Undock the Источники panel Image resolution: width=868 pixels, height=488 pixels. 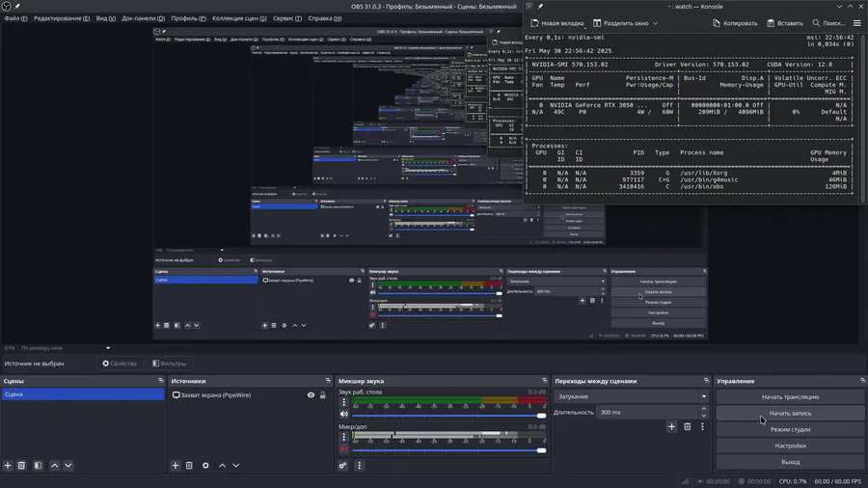[x=328, y=381]
